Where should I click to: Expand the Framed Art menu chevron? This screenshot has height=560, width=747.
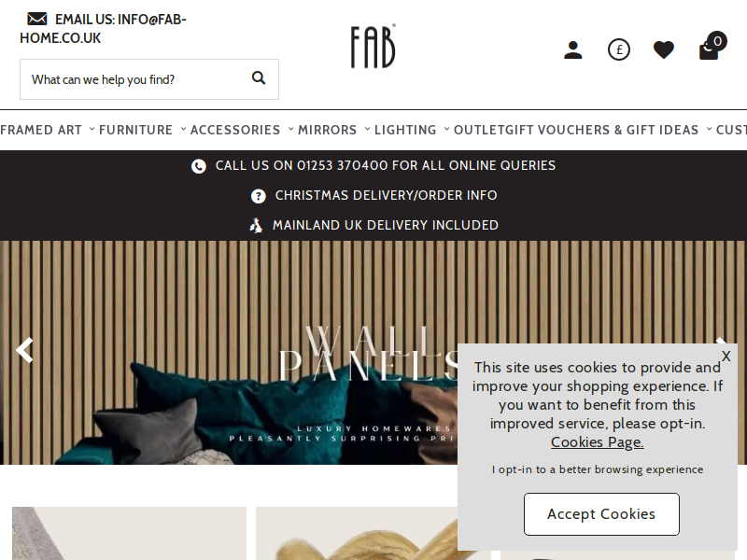pos(92,129)
